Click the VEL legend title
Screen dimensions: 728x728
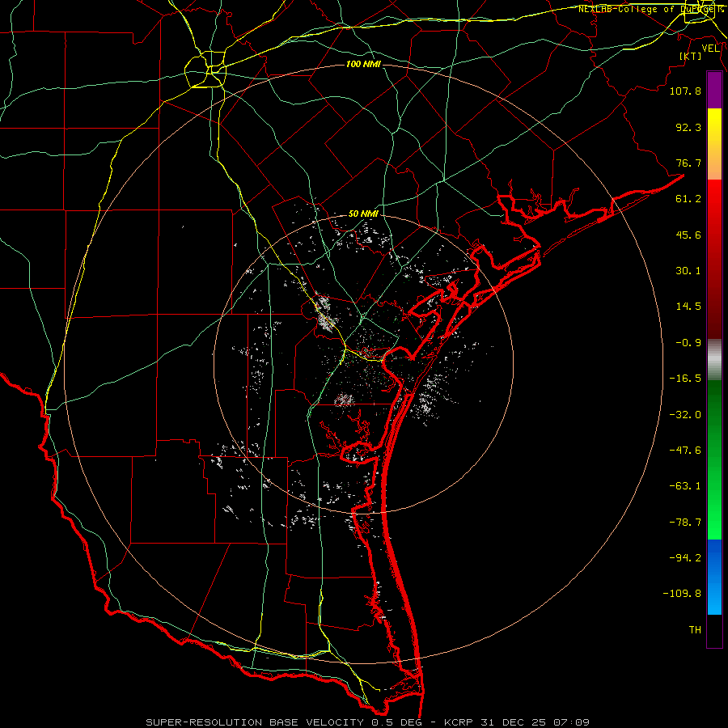(710, 49)
